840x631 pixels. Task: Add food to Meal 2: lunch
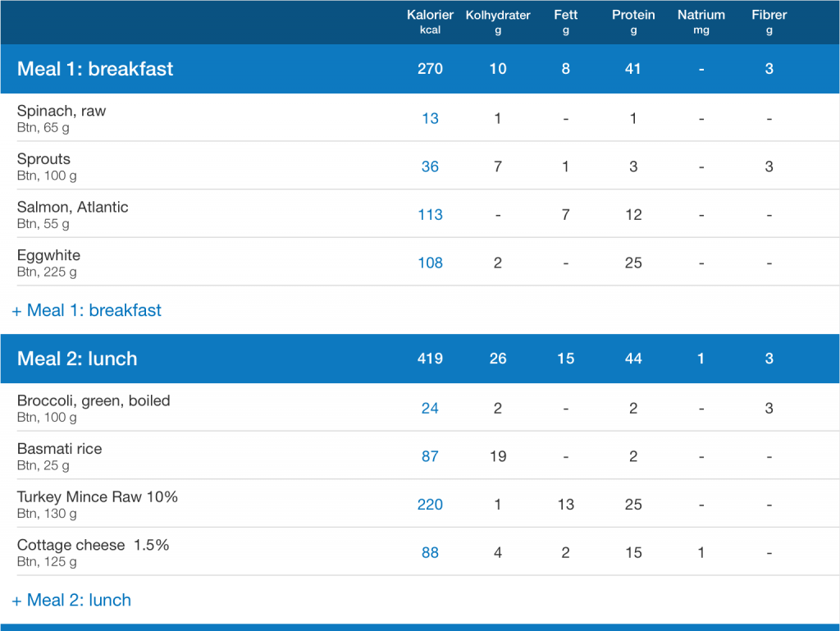[x=71, y=600]
